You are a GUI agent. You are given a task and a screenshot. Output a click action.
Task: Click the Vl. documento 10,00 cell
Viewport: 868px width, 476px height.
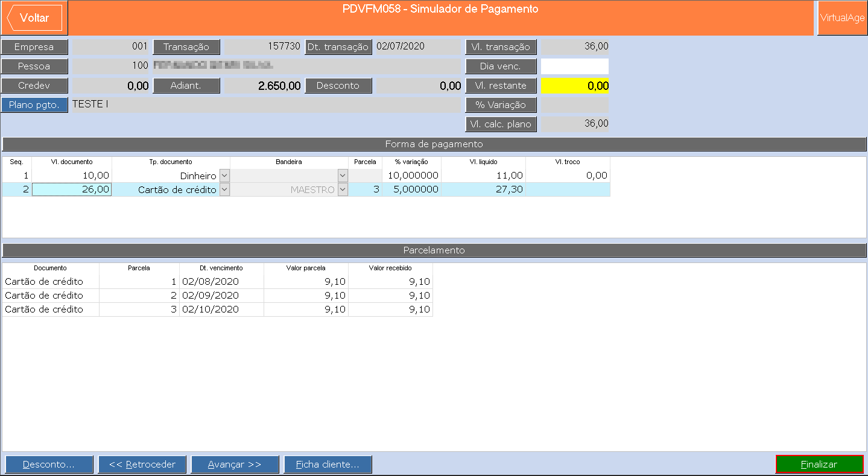tap(72, 176)
